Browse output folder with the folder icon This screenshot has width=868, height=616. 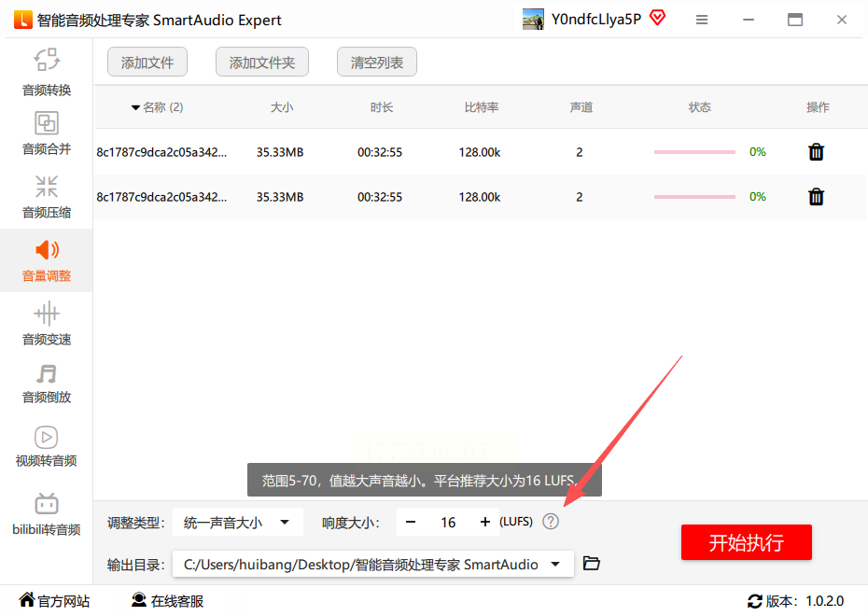point(591,564)
